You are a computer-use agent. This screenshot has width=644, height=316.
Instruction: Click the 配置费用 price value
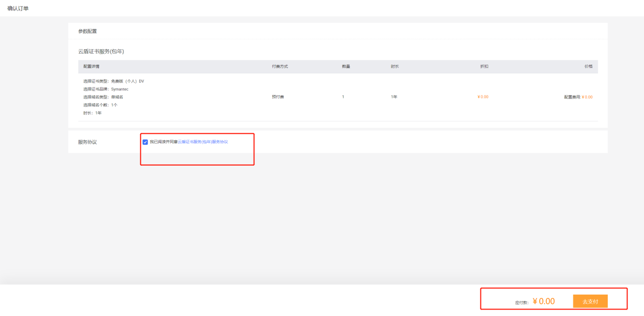[x=578, y=97]
